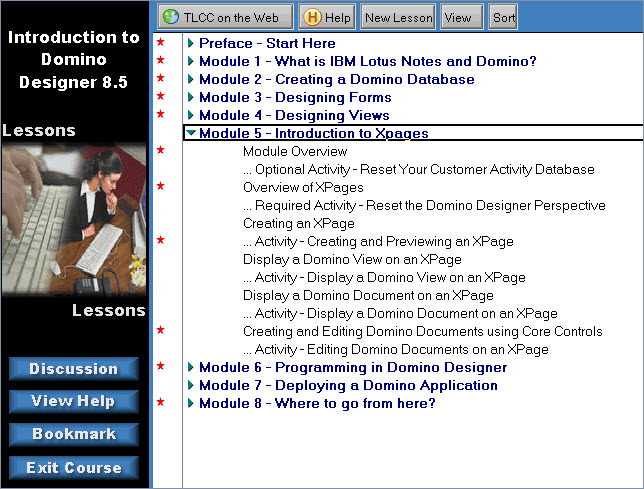Click the Introduction to Domino Designer 8.5 title
This screenshot has height=489, width=644.
tap(74, 60)
